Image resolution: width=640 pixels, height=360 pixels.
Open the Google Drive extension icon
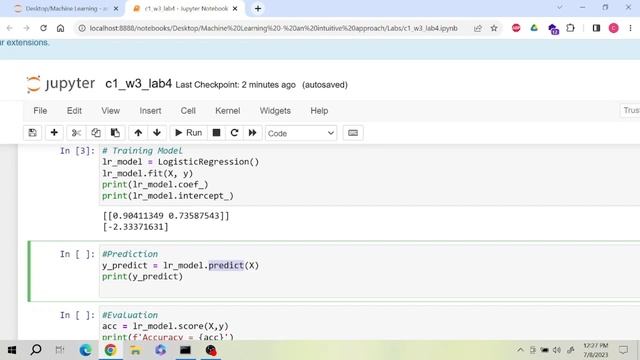(x=534, y=28)
